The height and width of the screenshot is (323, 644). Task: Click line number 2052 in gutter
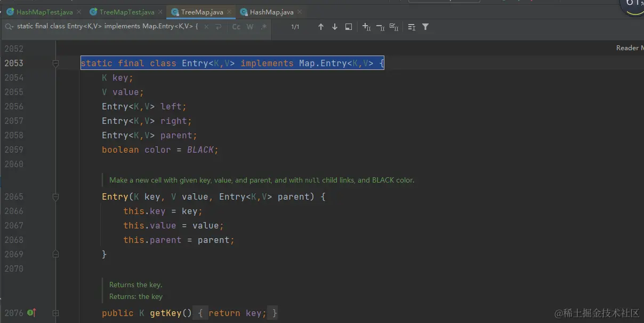pos(14,49)
